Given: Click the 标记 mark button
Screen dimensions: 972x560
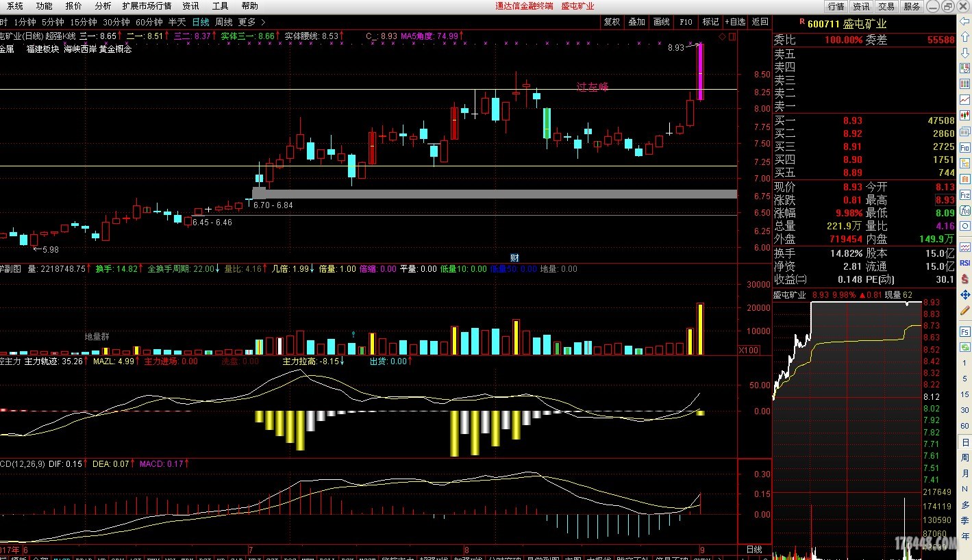Looking at the screenshot, I should pyautogui.click(x=710, y=22).
